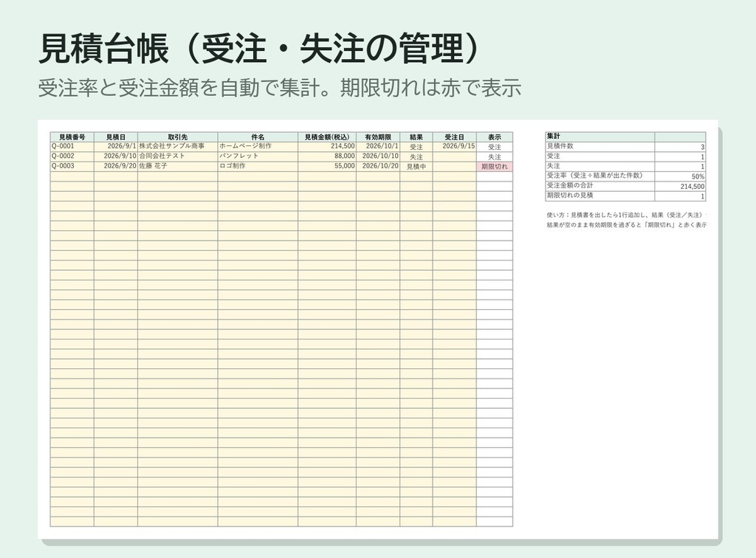The width and height of the screenshot is (756, 558).
Task: Select 期限切れの見積 label
Action: 599,196
